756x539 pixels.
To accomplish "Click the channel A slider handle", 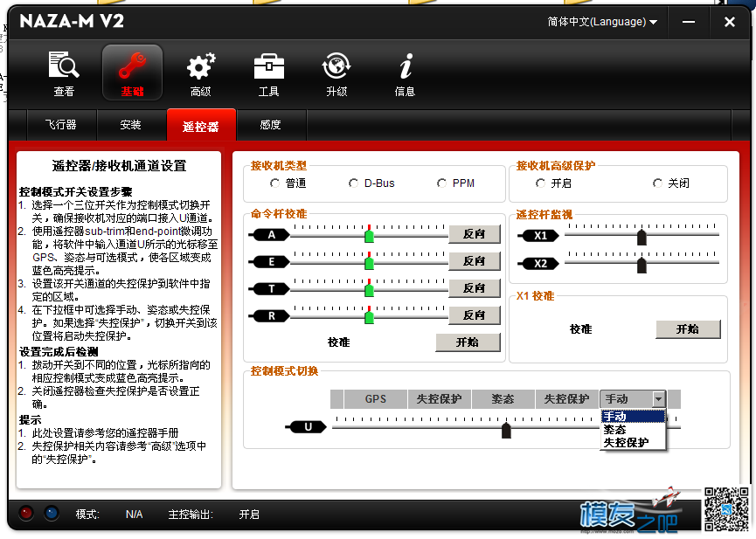I will [x=370, y=235].
